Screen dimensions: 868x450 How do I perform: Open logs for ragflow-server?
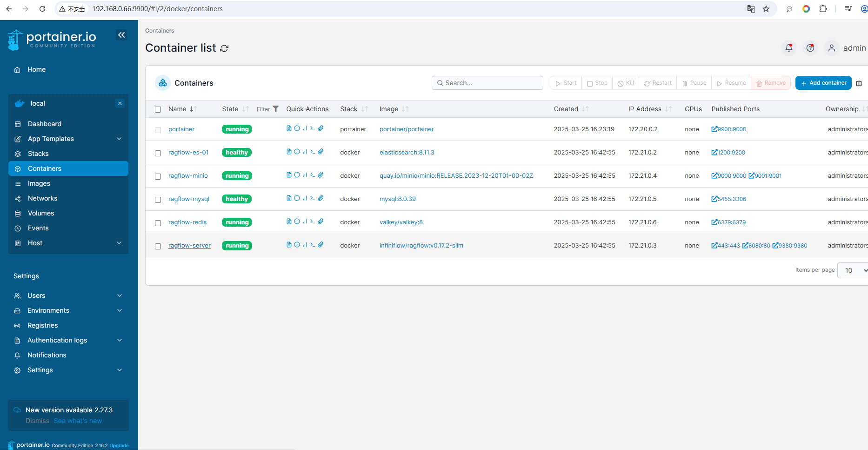point(289,245)
